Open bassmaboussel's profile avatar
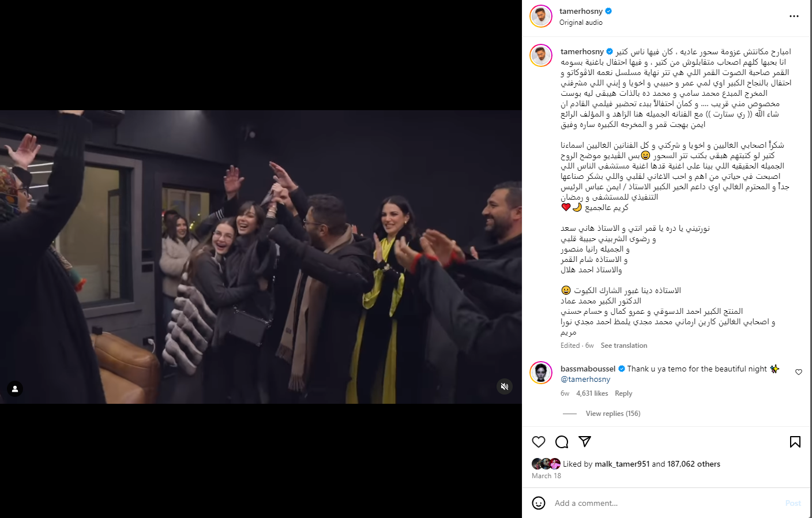 541,373
